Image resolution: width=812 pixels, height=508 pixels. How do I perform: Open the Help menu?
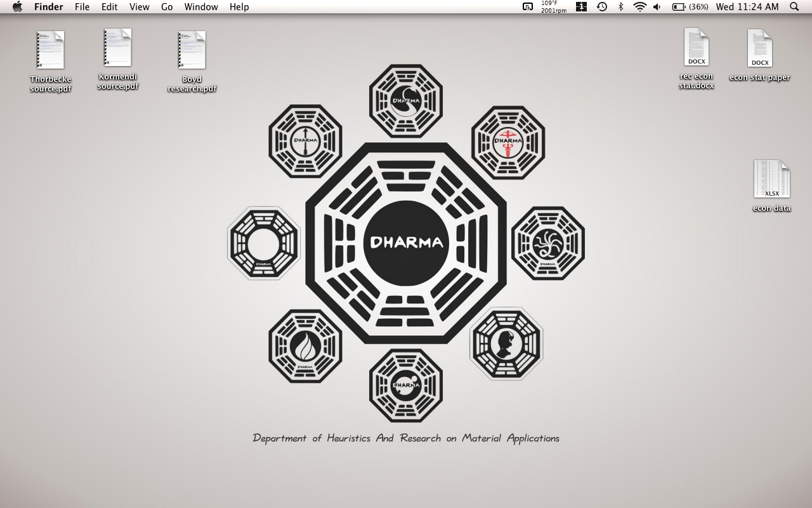point(239,7)
